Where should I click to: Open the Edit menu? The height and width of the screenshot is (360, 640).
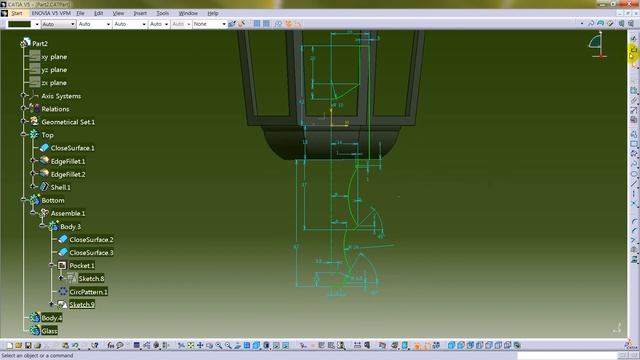coord(98,13)
